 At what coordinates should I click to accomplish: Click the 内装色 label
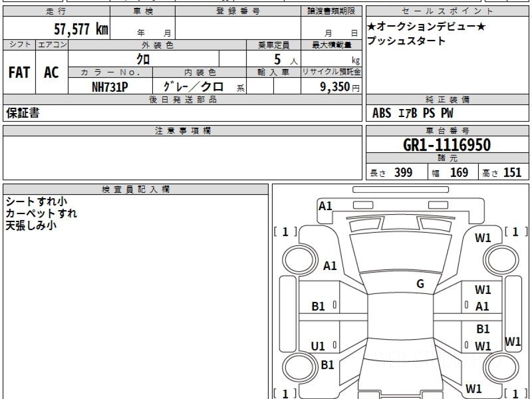199,72
